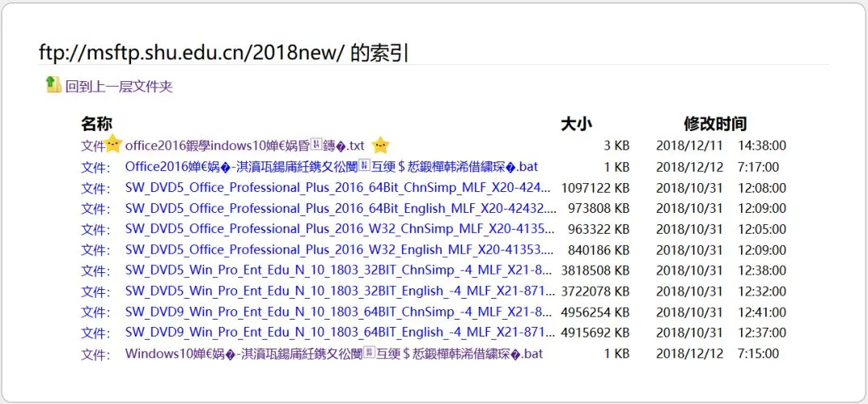Open the Office2016 .bat file link

coord(331,166)
